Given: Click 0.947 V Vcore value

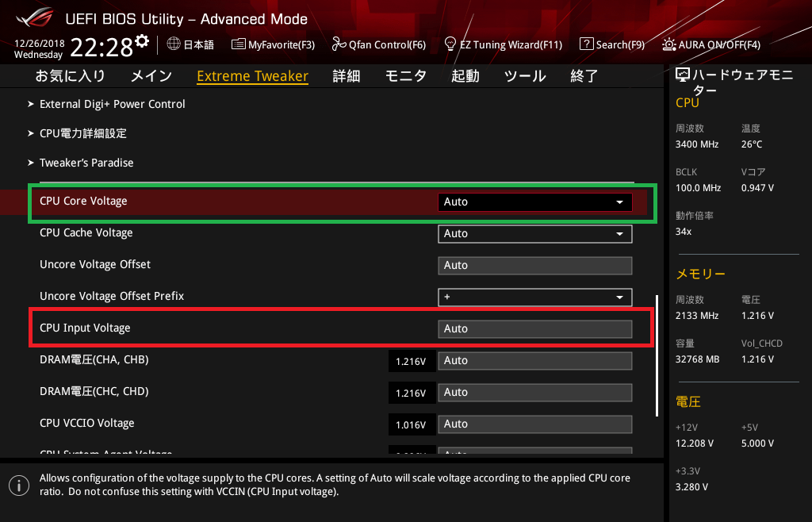Looking at the screenshot, I should pyautogui.click(x=757, y=188).
